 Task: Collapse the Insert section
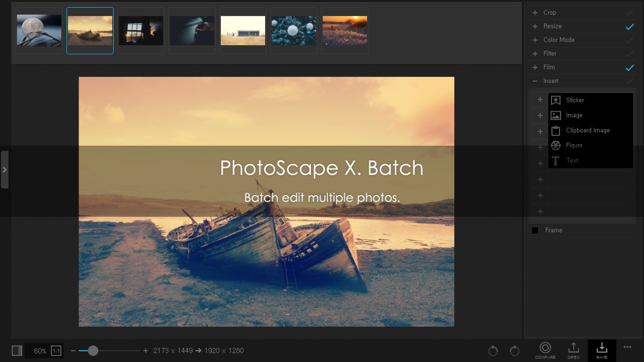535,81
